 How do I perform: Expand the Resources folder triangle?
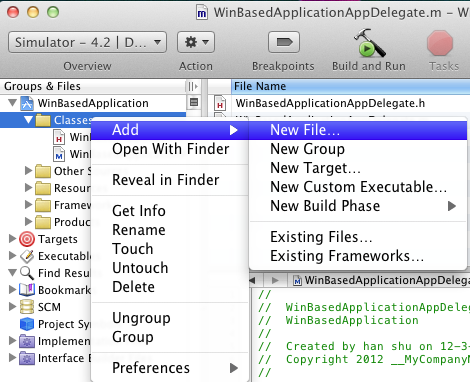[29, 188]
